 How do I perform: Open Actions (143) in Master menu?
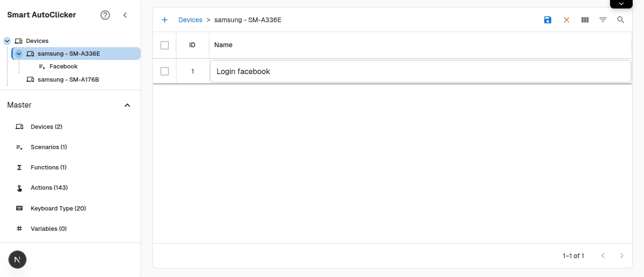click(49, 188)
